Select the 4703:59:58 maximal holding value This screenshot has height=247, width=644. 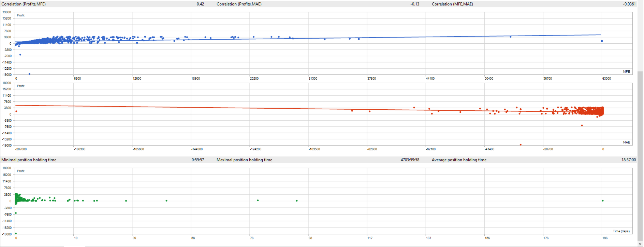tap(410, 160)
